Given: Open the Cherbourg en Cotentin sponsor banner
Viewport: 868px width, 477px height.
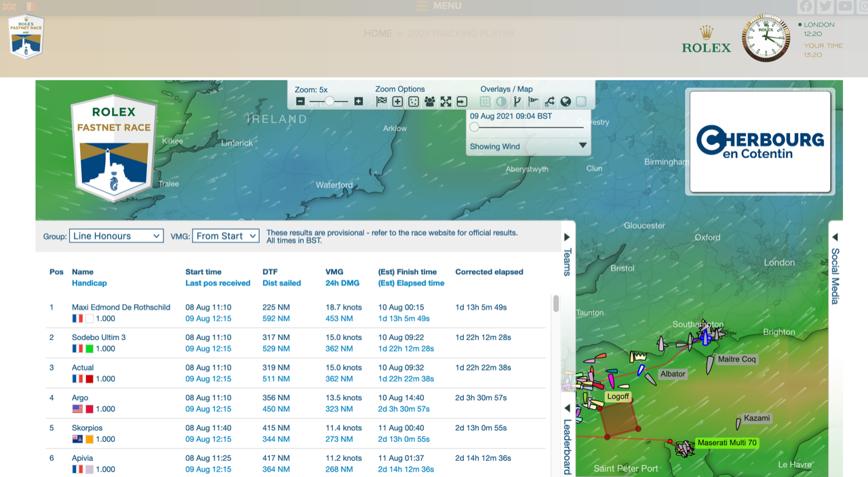Looking at the screenshot, I should (760, 142).
